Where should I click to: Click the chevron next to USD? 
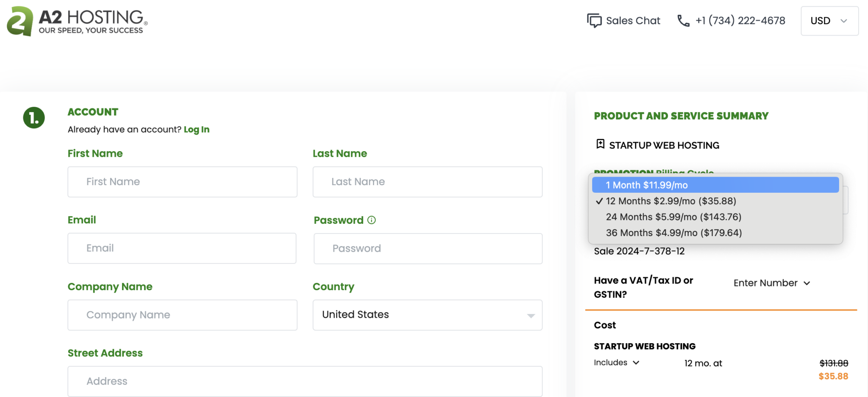click(844, 21)
